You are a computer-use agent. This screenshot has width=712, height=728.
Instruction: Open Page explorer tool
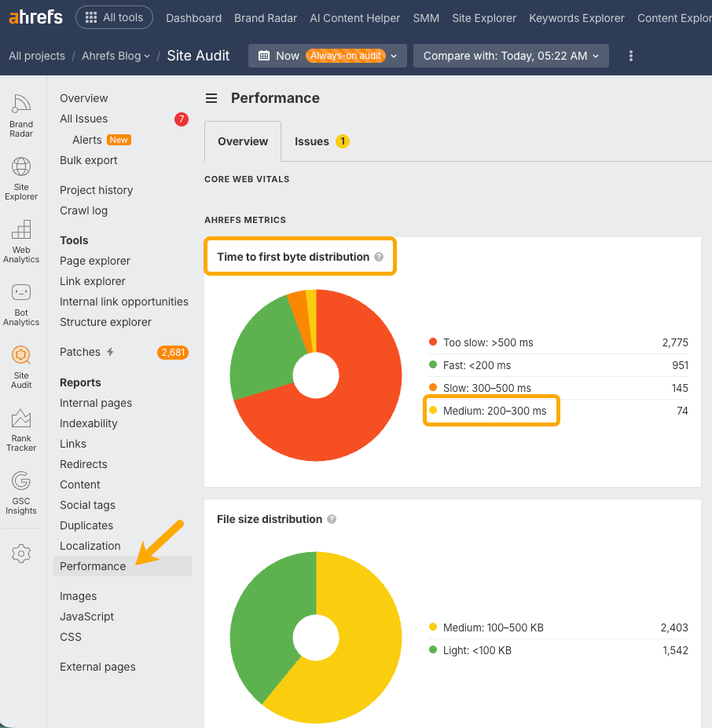point(95,261)
